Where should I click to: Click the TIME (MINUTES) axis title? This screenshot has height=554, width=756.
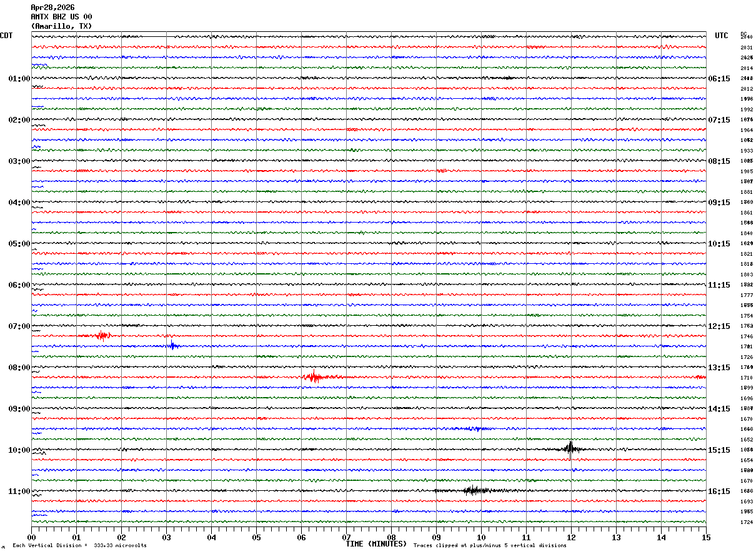[376, 544]
